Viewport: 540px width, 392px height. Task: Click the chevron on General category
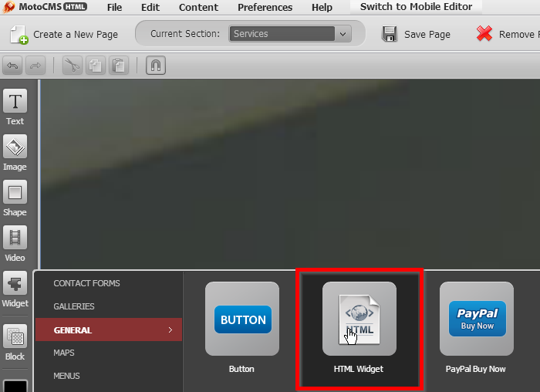tap(170, 330)
